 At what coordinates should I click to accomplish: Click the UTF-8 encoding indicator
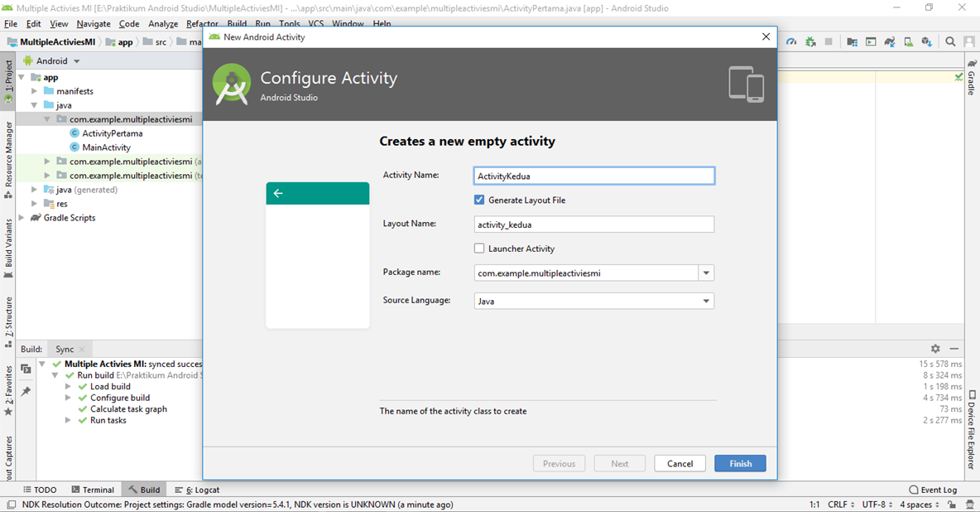877,505
